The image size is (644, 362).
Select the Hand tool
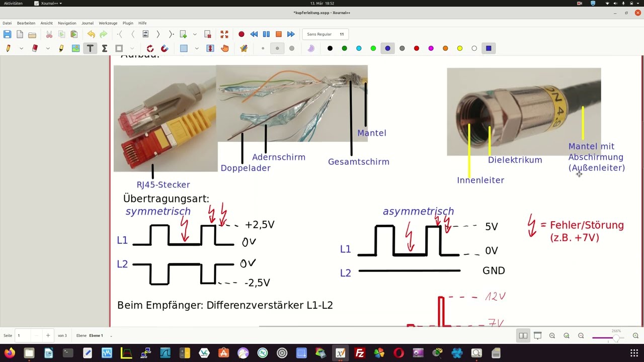pos(224,48)
